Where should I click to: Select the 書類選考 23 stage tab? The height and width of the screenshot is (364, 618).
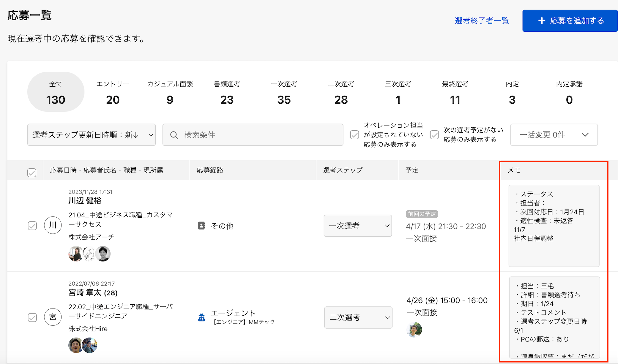(x=227, y=93)
